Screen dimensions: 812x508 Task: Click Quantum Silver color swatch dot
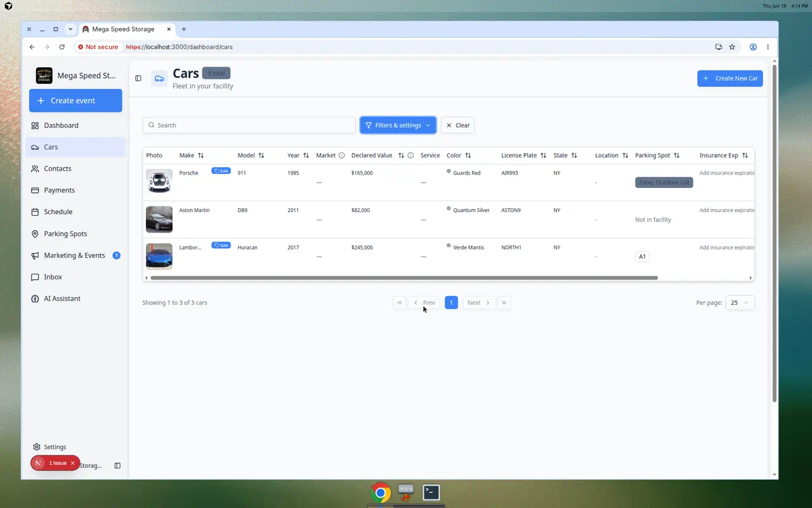(449, 208)
